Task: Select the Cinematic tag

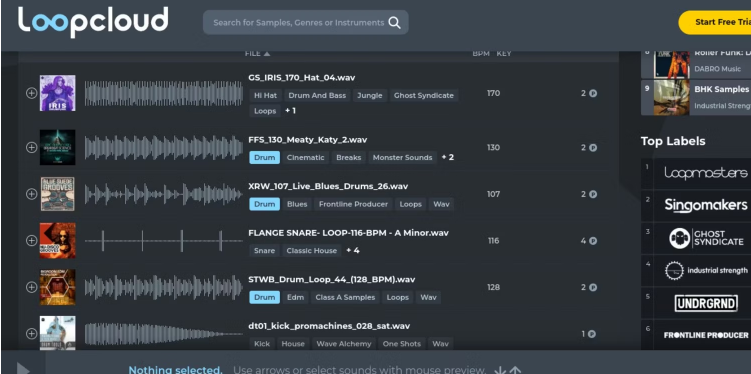Action: (306, 158)
